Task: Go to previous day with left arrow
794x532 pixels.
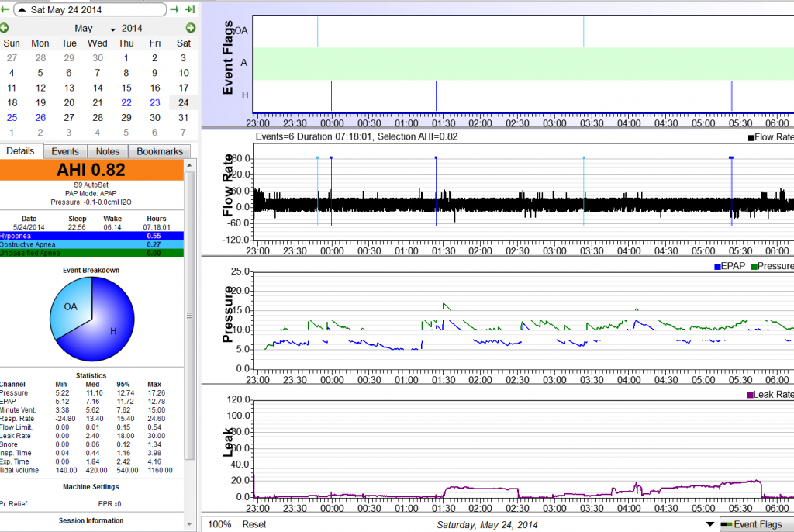Action: click(x=5, y=9)
